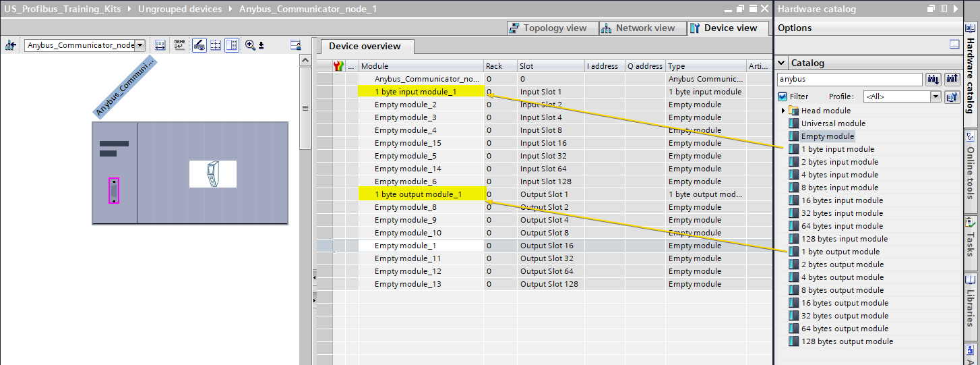Select 64 bytes output module in catalog

[845, 329]
